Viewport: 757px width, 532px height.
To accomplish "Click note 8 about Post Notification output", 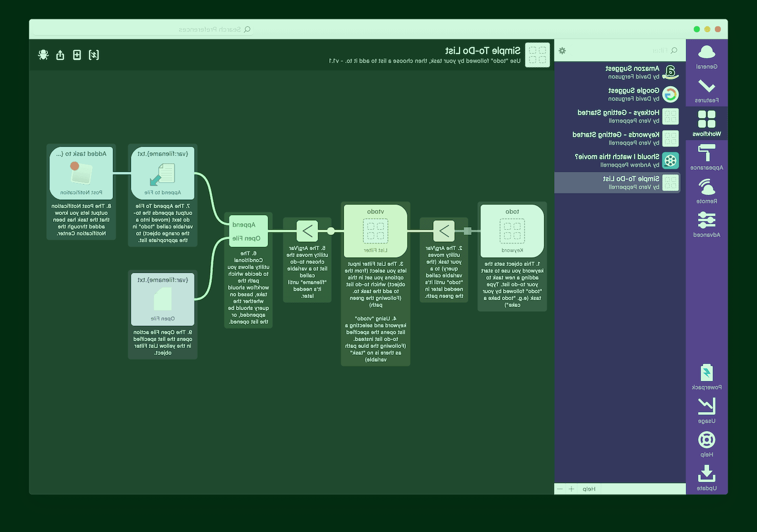I will pyautogui.click(x=81, y=220).
